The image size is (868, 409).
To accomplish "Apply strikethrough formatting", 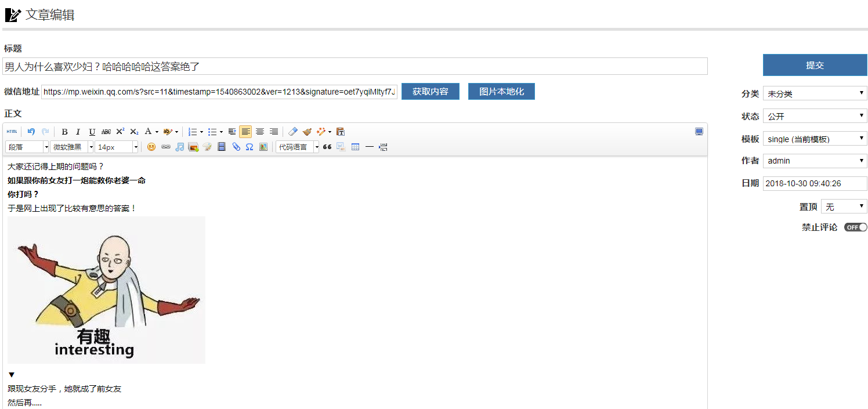I will 106,132.
